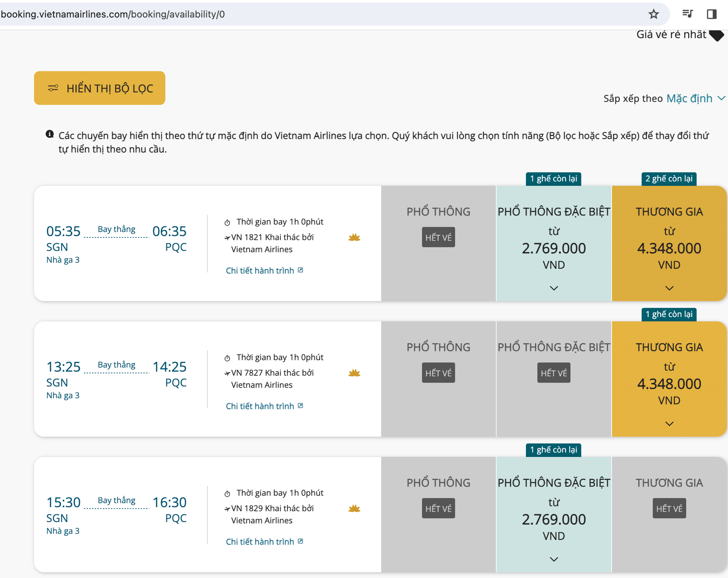Screen dimensions: 728x578
Task: Click golden lotus icon for flight VN 1829
Action: click(x=354, y=509)
